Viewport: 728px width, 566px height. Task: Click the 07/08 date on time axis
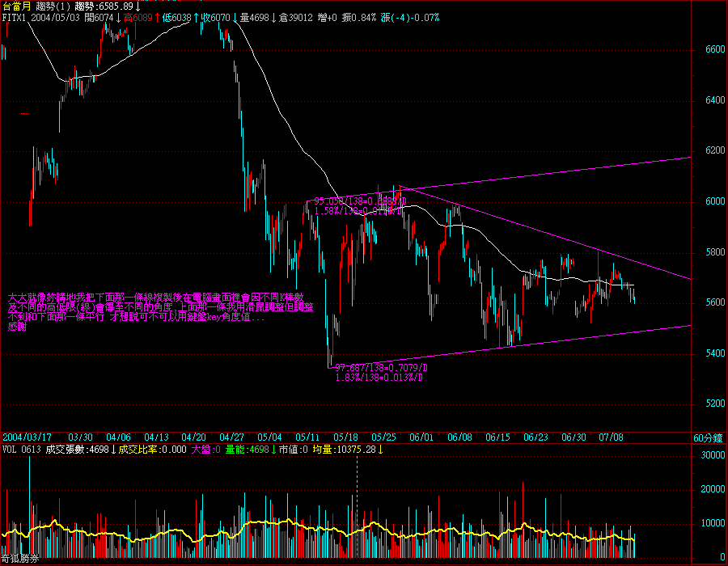click(x=612, y=437)
